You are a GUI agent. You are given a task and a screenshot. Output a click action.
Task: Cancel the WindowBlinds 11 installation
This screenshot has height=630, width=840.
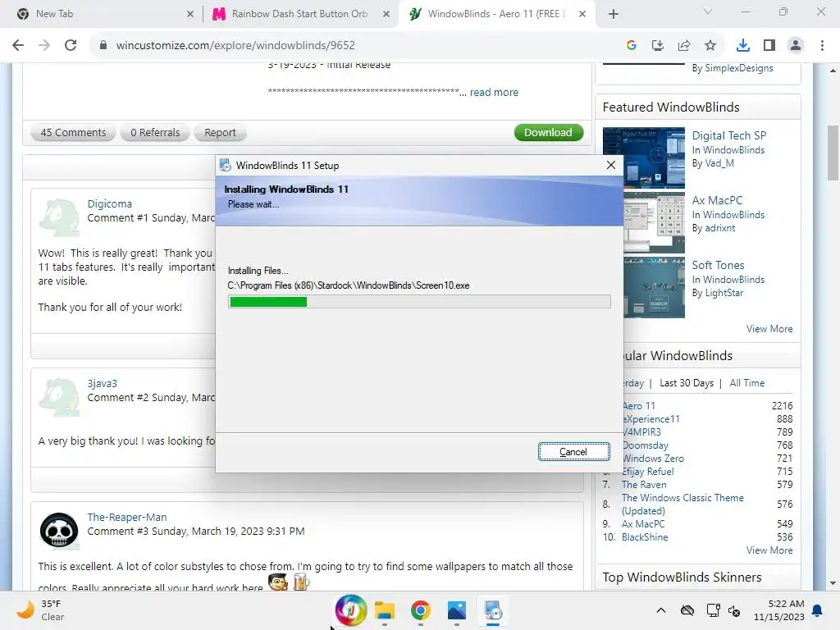[573, 452]
